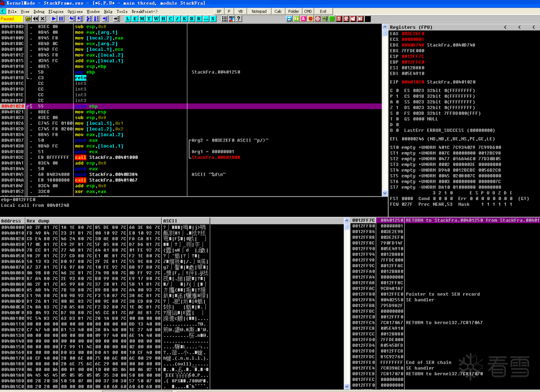The width and height of the screenshot is (540, 392).
Task: Click the Trace over toolbar icon
Action: [96, 19]
